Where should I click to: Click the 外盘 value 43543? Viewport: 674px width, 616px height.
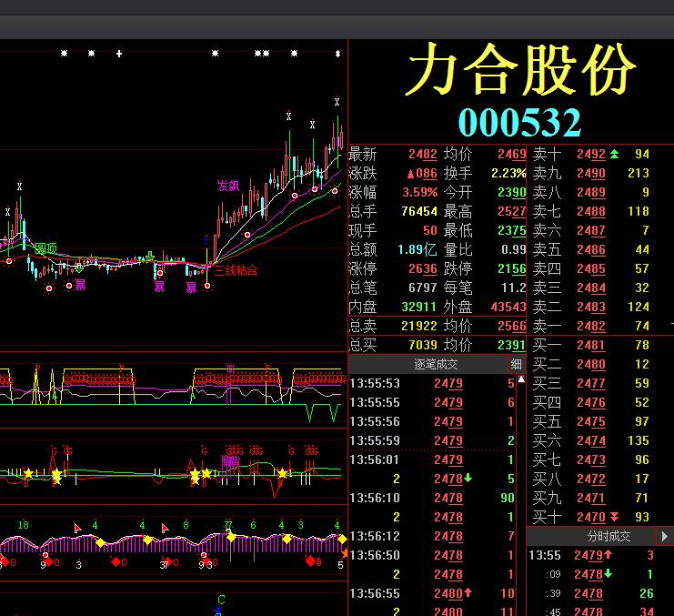pos(508,307)
